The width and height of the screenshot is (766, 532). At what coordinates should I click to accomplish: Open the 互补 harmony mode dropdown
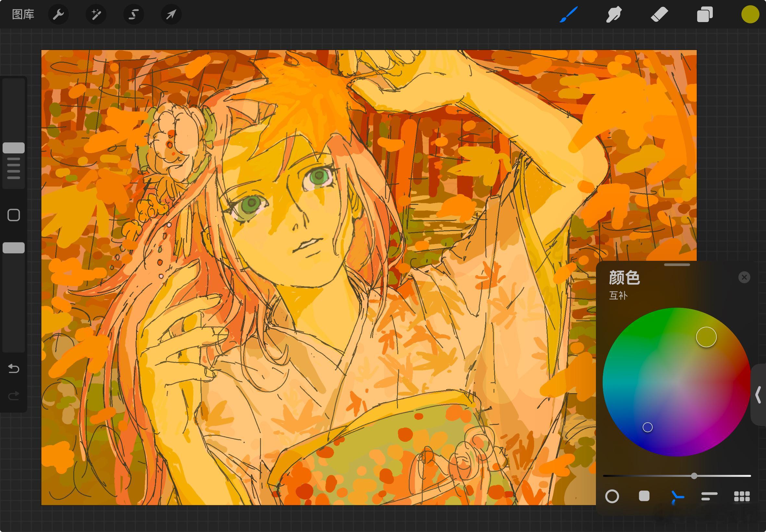pos(618,295)
